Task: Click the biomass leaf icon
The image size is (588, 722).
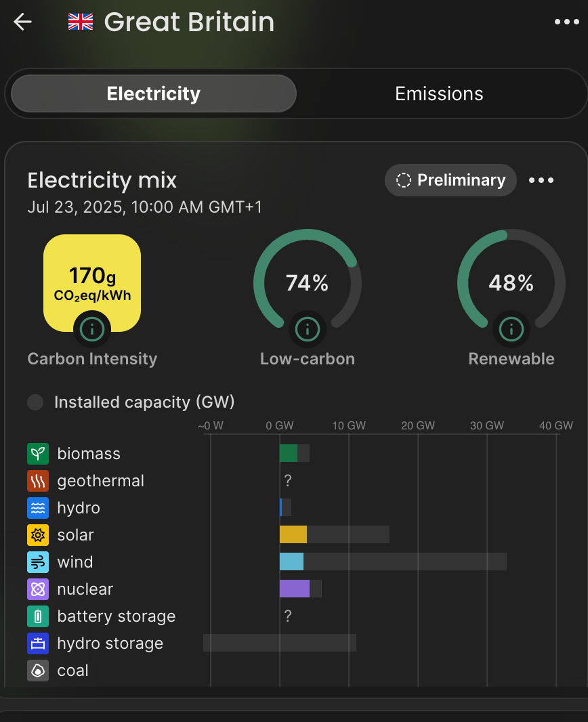Action: (38, 454)
